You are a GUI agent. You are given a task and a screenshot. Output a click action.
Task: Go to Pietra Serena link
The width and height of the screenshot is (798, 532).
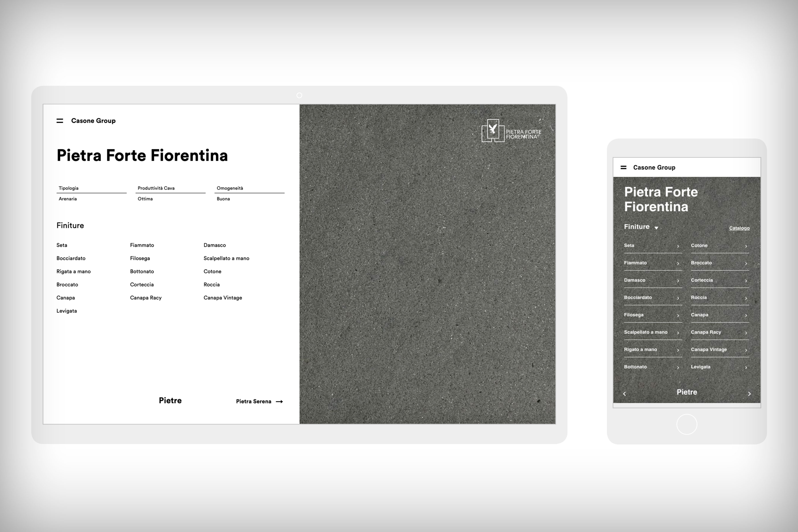pos(253,401)
